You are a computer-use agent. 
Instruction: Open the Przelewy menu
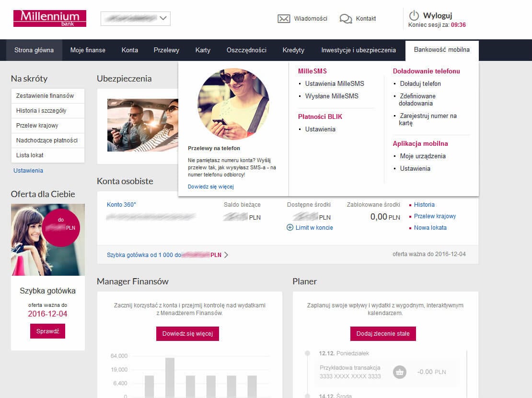166,50
